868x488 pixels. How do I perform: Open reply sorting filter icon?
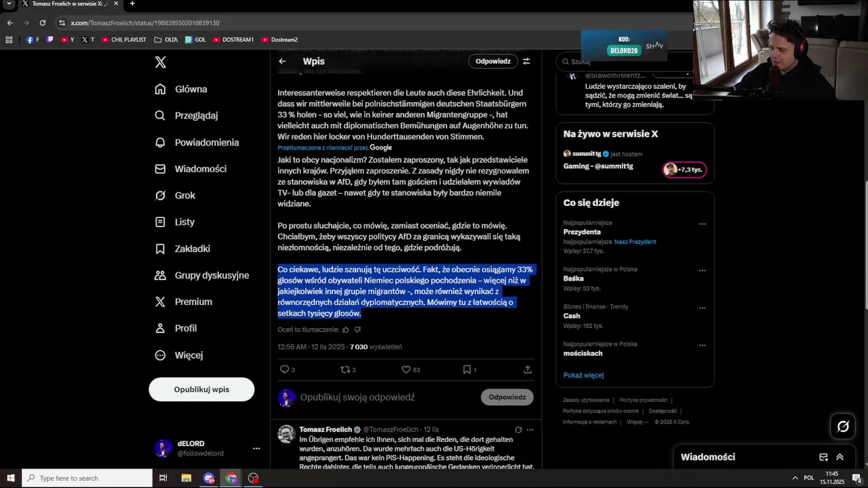(x=526, y=61)
